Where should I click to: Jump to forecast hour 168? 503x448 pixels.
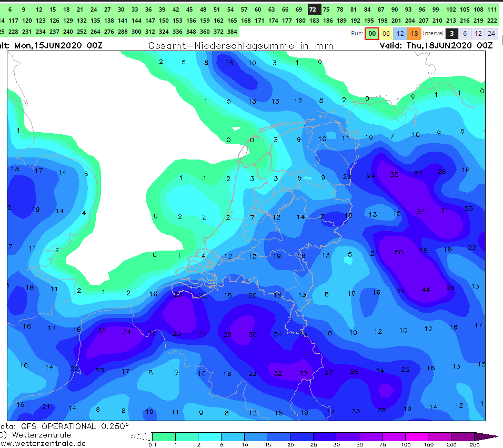click(x=246, y=21)
